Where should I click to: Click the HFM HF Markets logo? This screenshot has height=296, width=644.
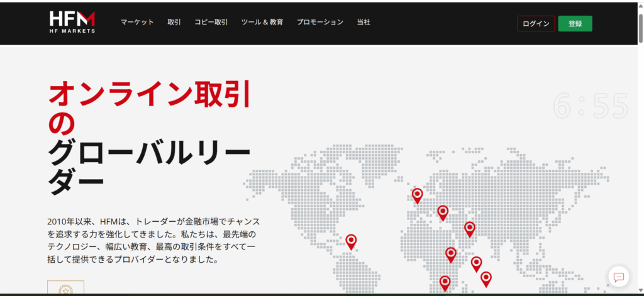pyautogui.click(x=72, y=22)
